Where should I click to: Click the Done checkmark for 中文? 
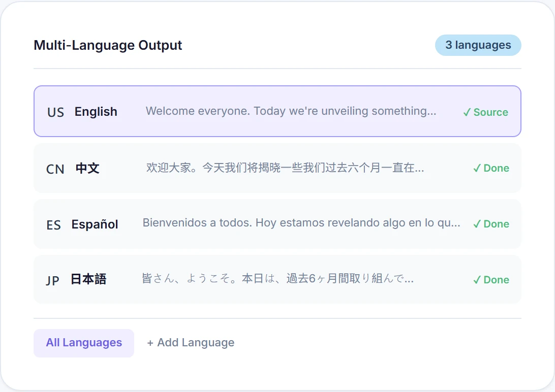click(x=477, y=168)
